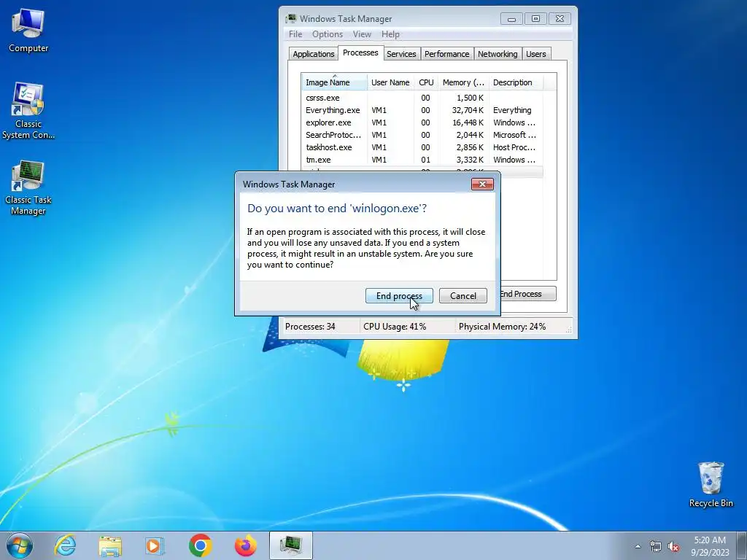The width and height of the screenshot is (747, 560).
Task: Select SearchProtoc... process row
Action: tap(422, 135)
